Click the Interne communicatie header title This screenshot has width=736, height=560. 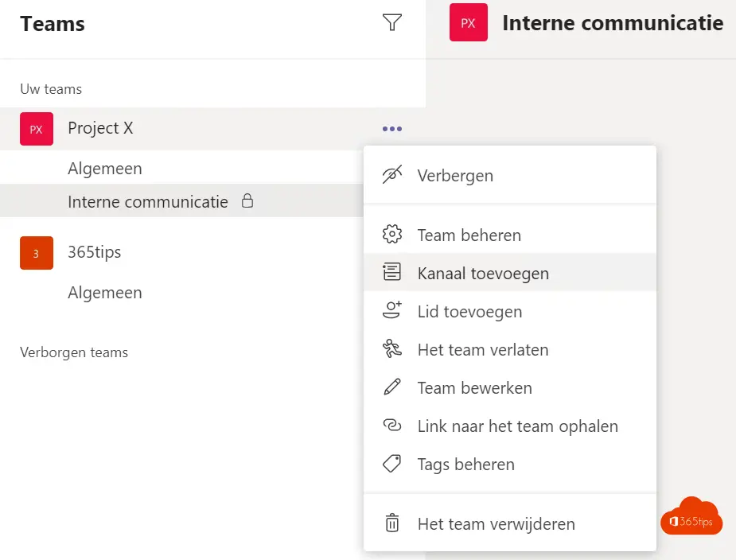pos(613,22)
